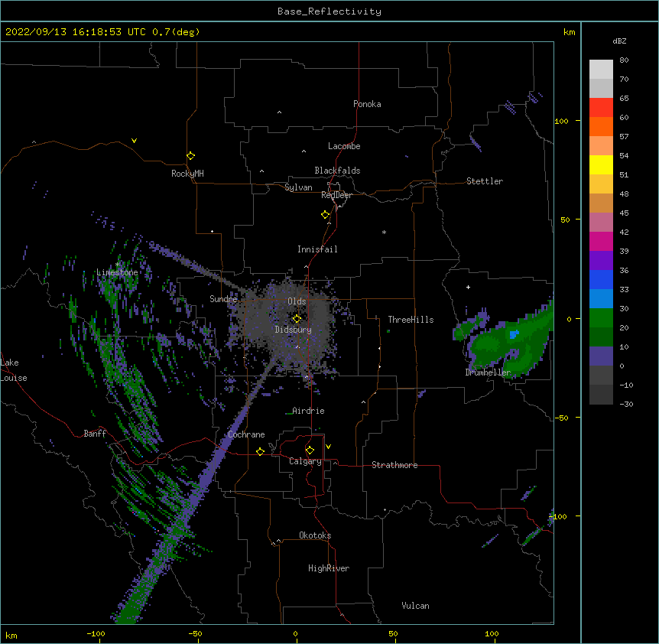Click the yellow V marker northwest of RockyMH

point(134,141)
